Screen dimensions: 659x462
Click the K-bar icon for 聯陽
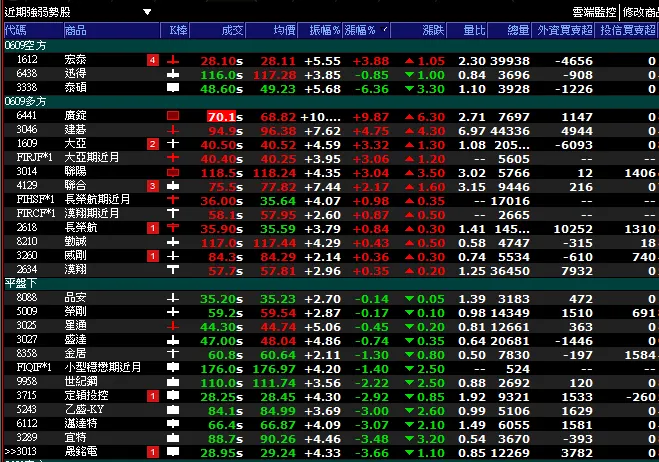click(173, 172)
